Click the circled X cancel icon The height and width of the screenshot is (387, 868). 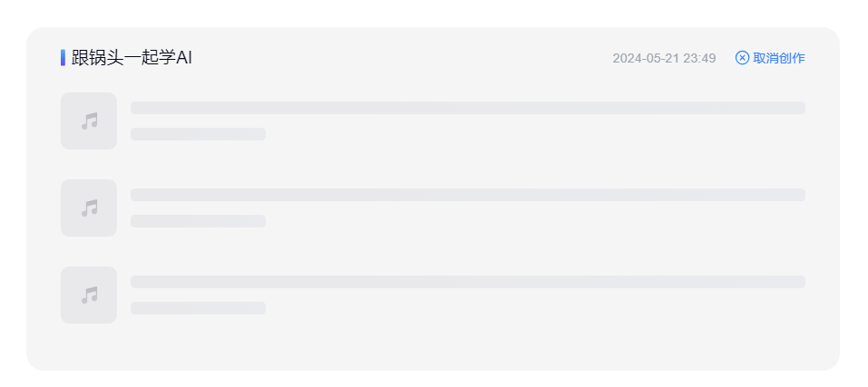pyautogui.click(x=742, y=58)
